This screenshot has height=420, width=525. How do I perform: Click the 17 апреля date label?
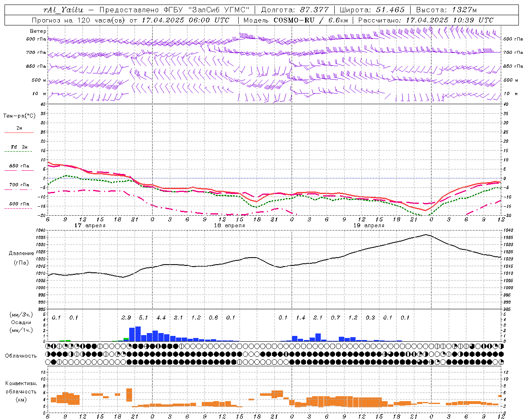(90, 226)
